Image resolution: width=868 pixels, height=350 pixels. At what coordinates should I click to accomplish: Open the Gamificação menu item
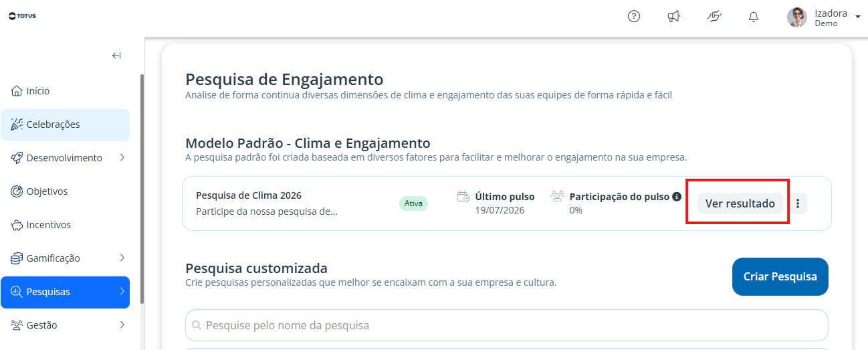tap(65, 258)
